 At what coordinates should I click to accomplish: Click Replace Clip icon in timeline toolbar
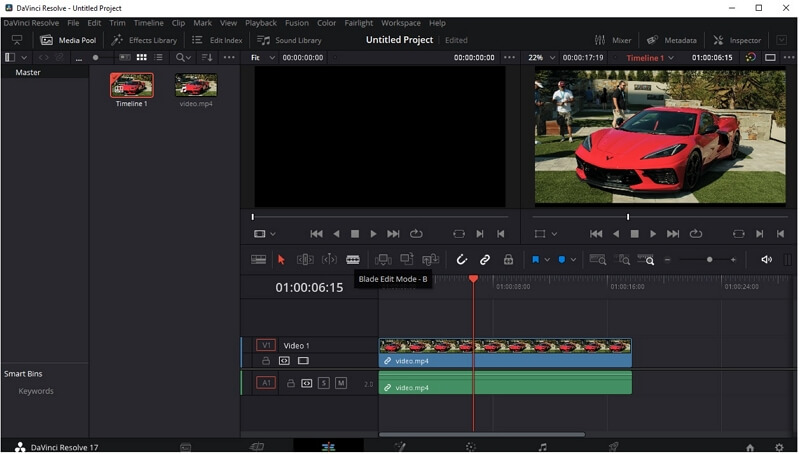pos(430,260)
